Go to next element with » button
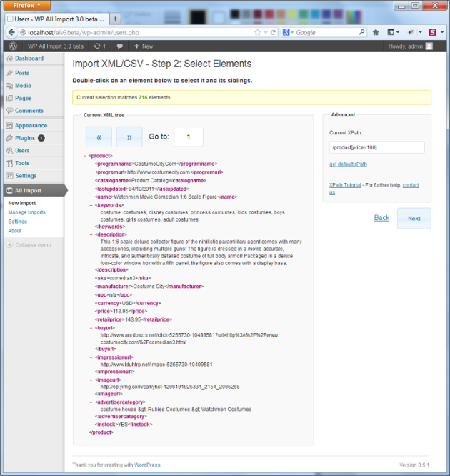This screenshot has width=450, height=476. [x=129, y=137]
